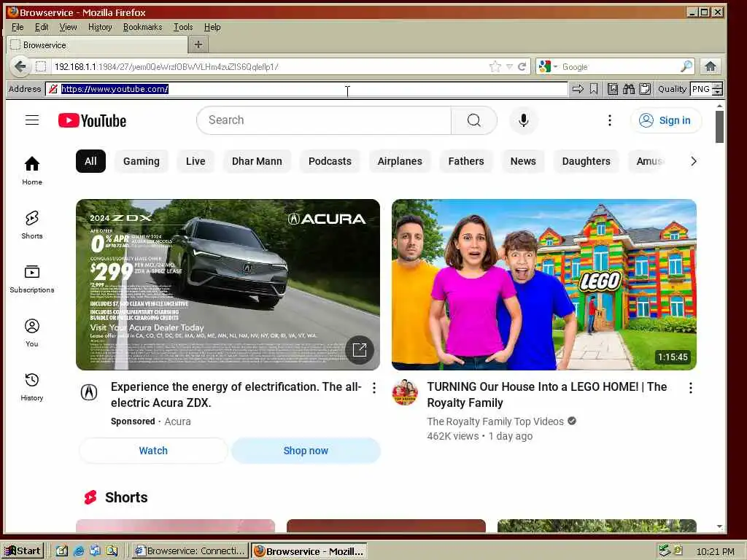Select the Gaming filter chip

(142, 161)
